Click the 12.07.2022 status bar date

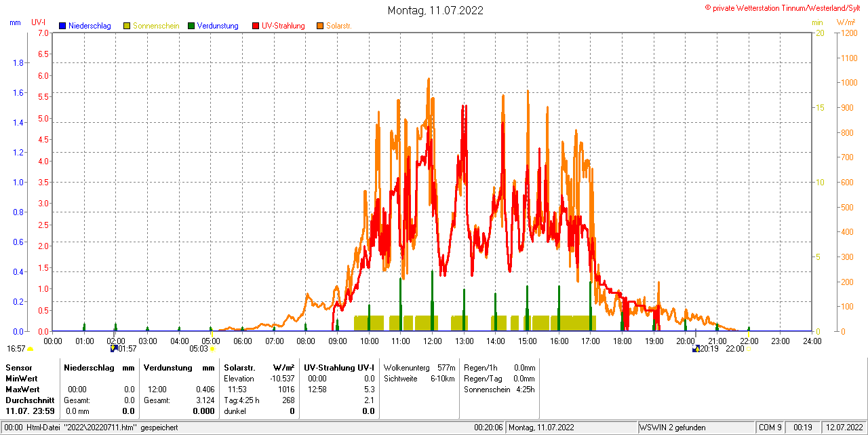[x=843, y=428]
